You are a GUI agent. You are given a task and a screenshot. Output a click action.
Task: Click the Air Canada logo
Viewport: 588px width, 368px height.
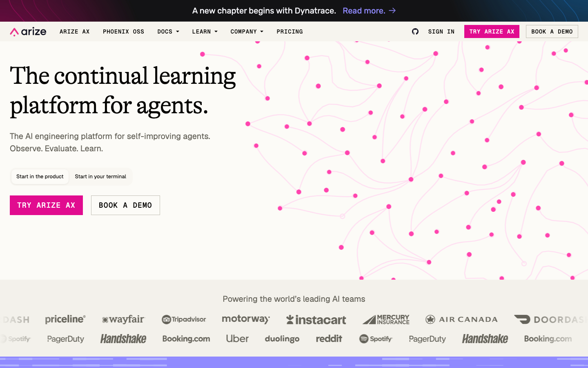[461, 319]
